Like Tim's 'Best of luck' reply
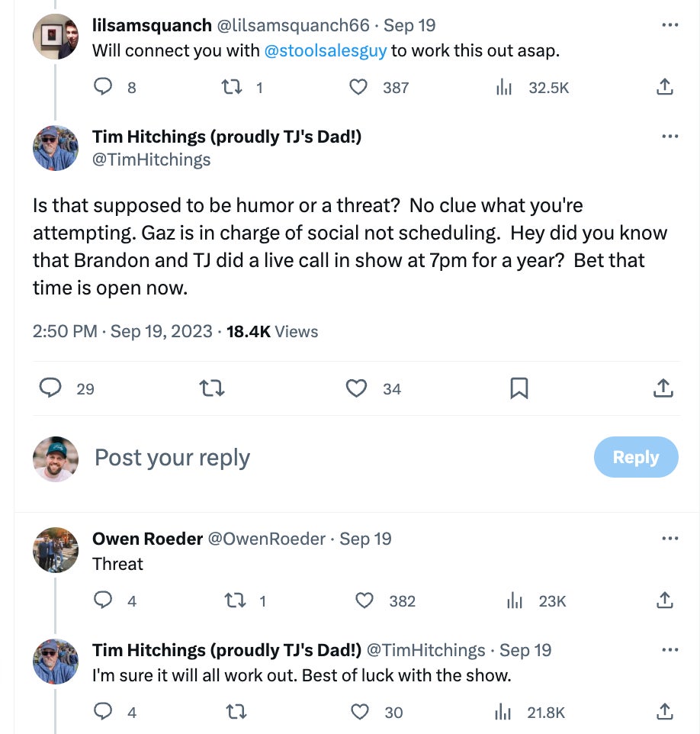Screen dimensions: 700x734 [x=360, y=712]
